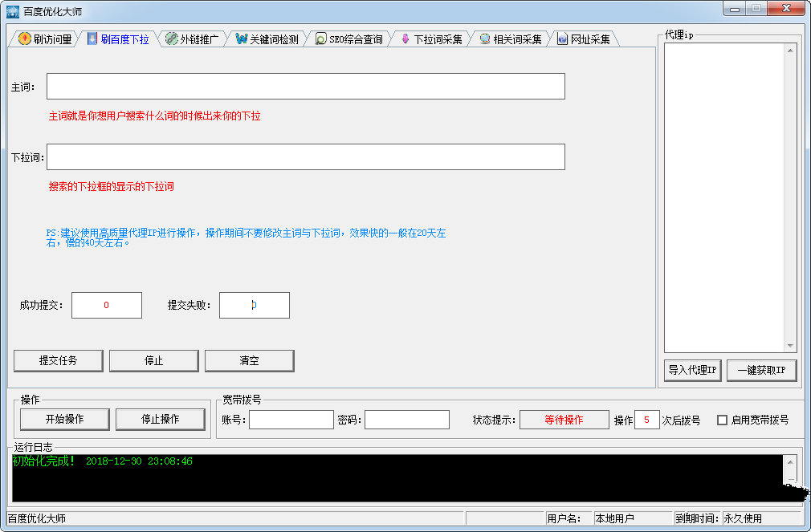Image resolution: width=811 pixels, height=532 pixels.
Task: Click the 一键获取IP button
Action: pyautogui.click(x=761, y=370)
